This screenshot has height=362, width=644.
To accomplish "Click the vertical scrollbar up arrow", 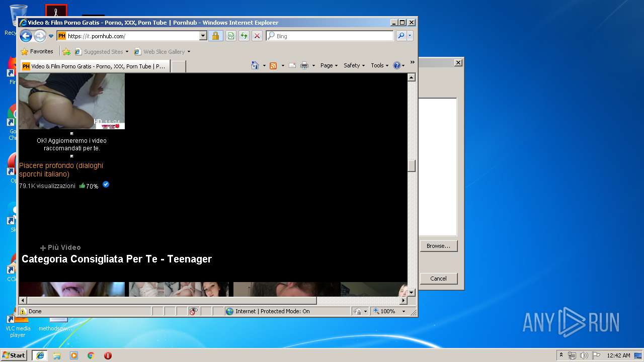I will tap(412, 77).
